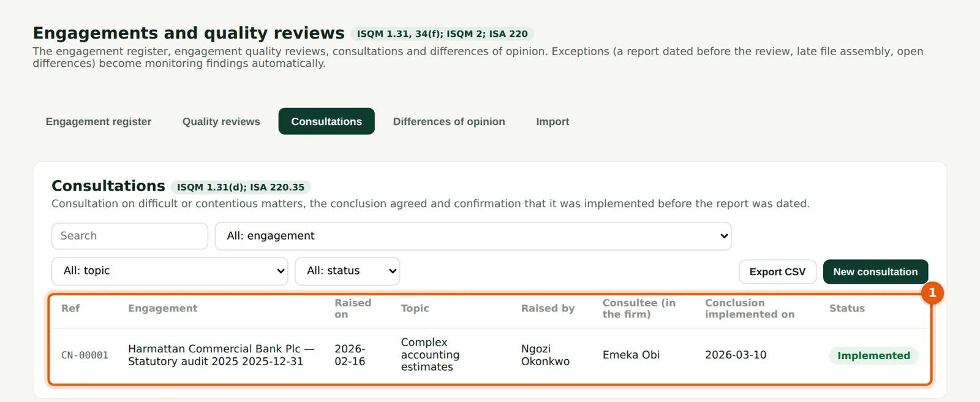Select the Harmattan Commercial Bank Plc engagement cell
This screenshot has width=980, height=402.
tap(221, 355)
